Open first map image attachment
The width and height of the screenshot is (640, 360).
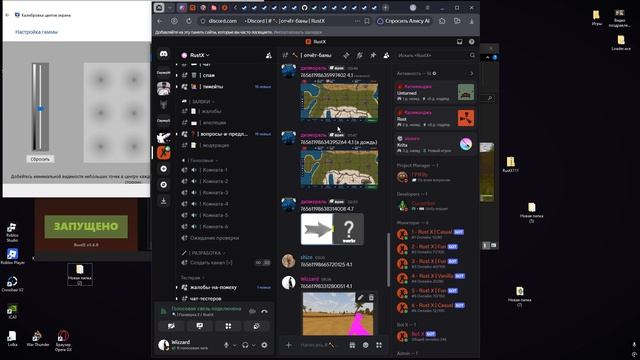339,102
